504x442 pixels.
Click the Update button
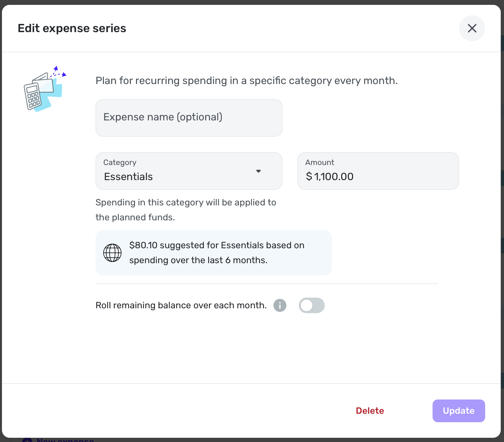click(x=459, y=411)
